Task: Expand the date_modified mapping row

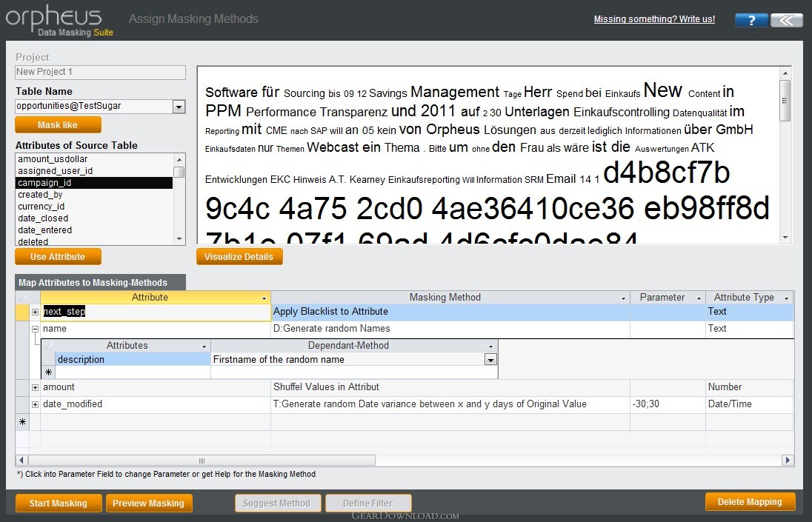Action: 36,404
